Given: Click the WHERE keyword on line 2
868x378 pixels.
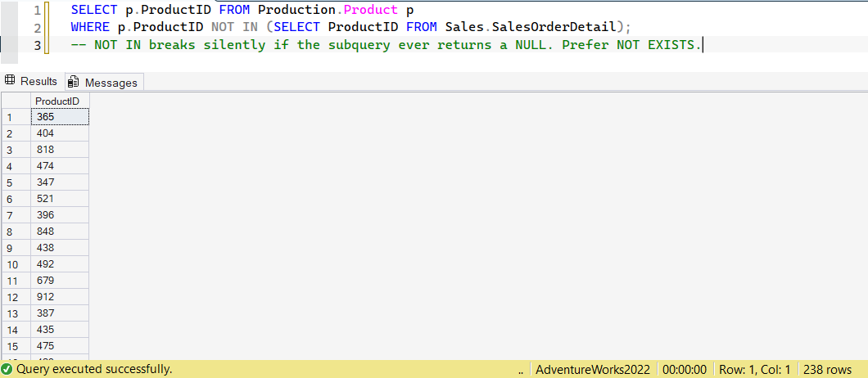Looking at the screenshot, I should (90, 26).
